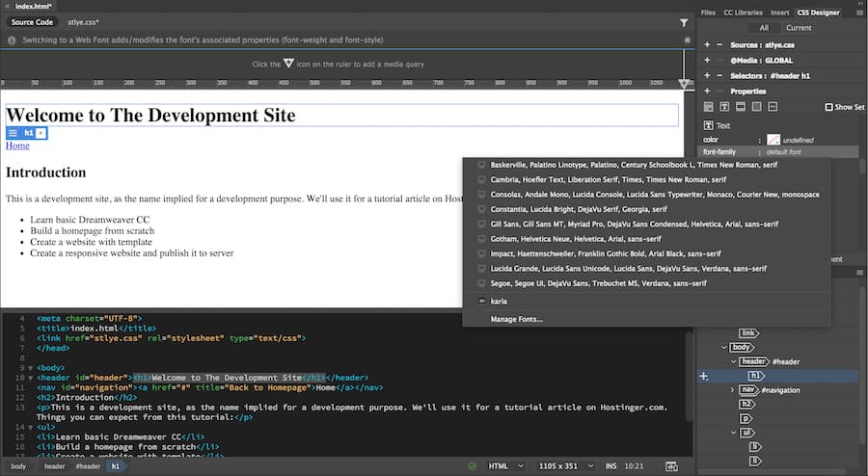Enable the Show Set checkbox

point(828,107)
